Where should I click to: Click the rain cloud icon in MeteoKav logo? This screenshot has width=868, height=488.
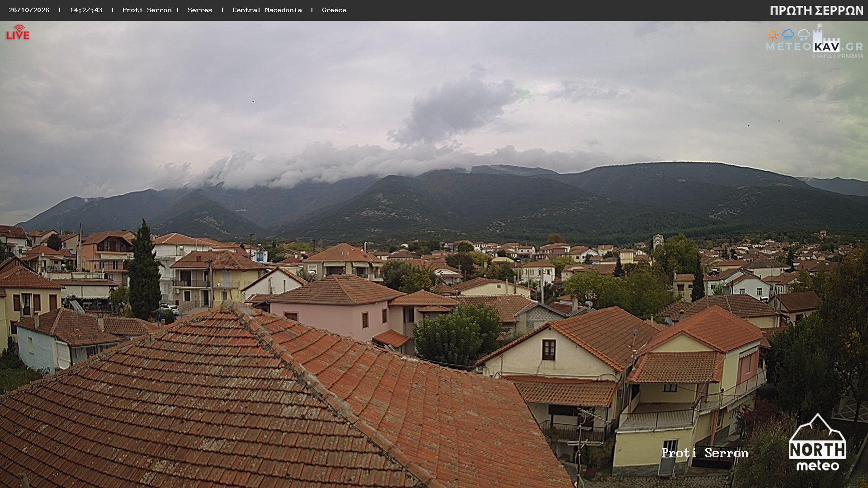pos(788,34)
